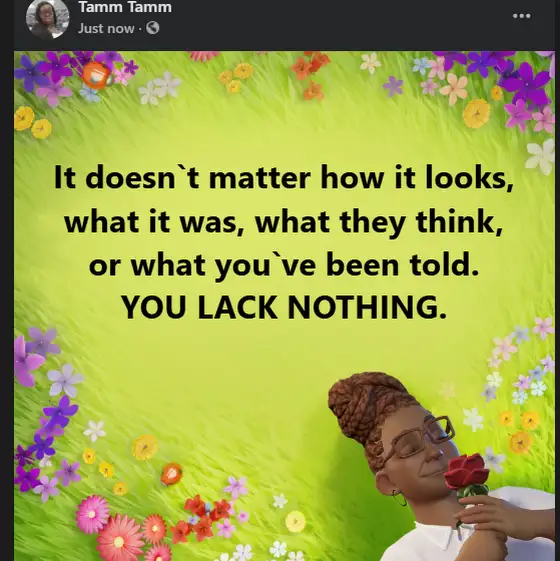This screenshot has width=560, height=561.
Task: Click the 'what it was, what they think,' line
Action: click(284, 222)
